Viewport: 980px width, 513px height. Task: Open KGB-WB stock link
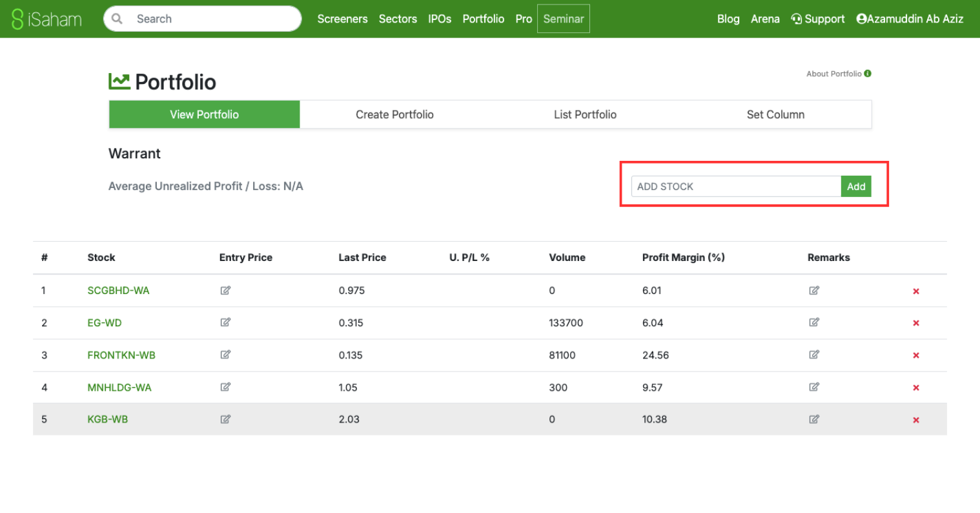[x=108, y=419]
